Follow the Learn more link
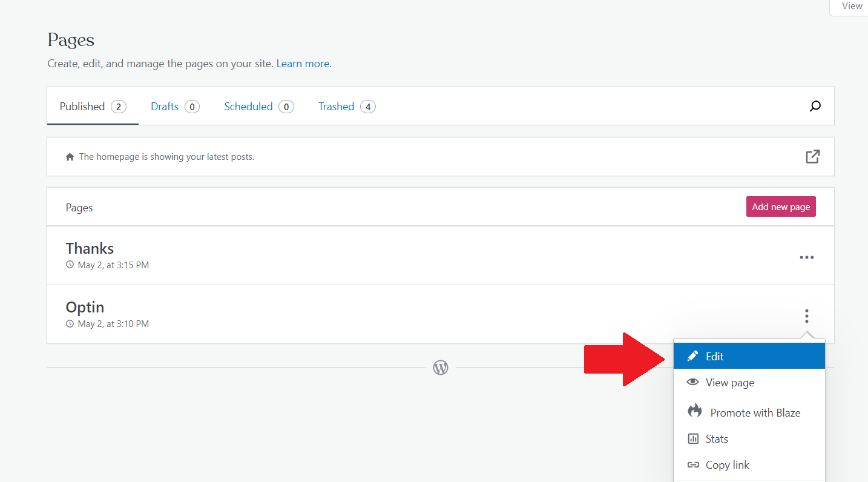 (x=303, y=64)
